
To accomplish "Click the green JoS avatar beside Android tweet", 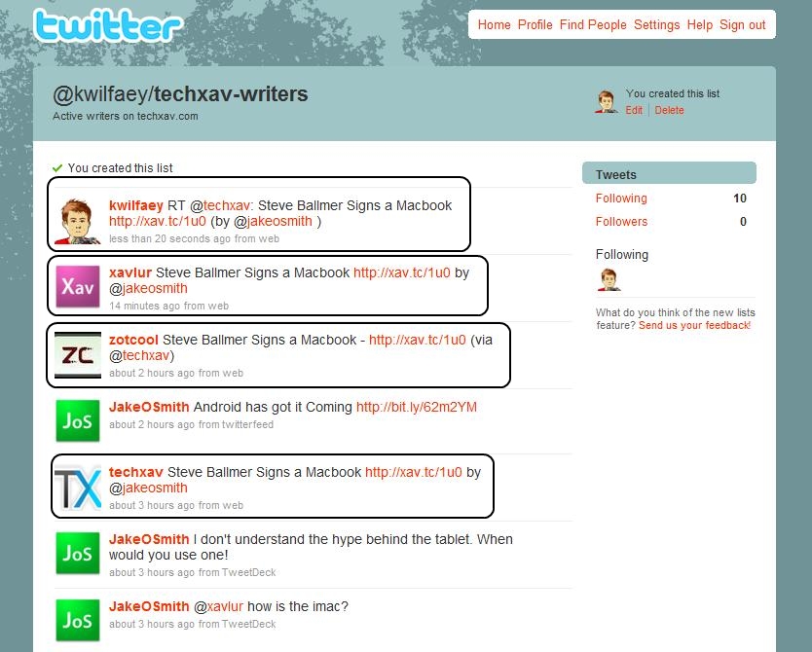I will (78, 420).
